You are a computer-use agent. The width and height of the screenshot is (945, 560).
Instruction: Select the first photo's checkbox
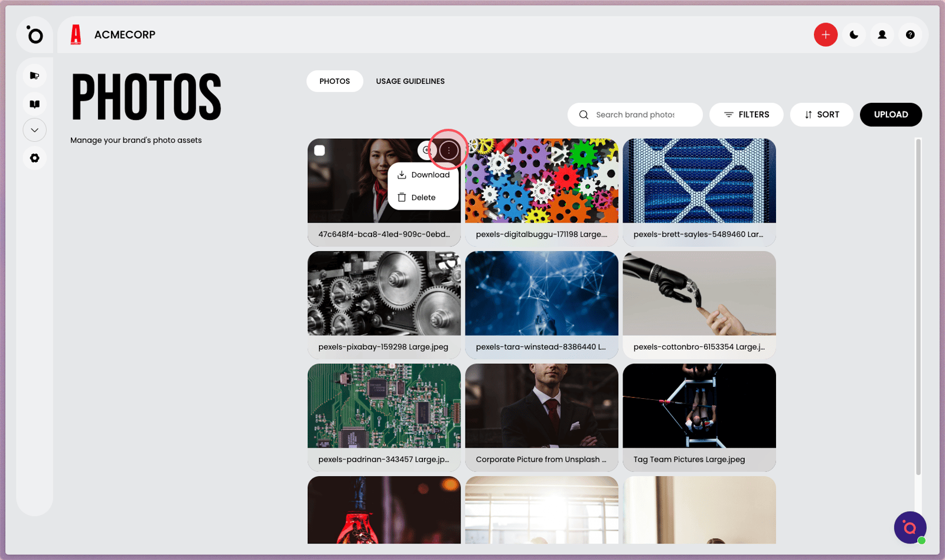[x=320, y=151]
